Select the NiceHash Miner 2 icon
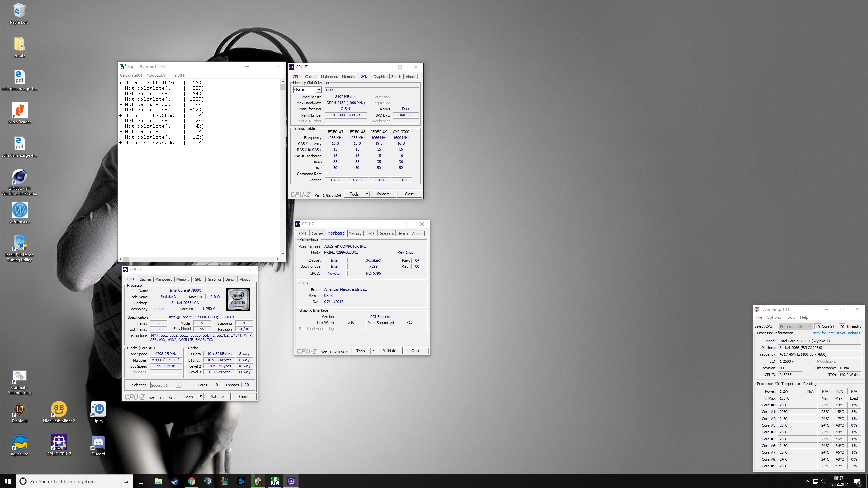The image size is (868, 488). click(x=59, y=412)
